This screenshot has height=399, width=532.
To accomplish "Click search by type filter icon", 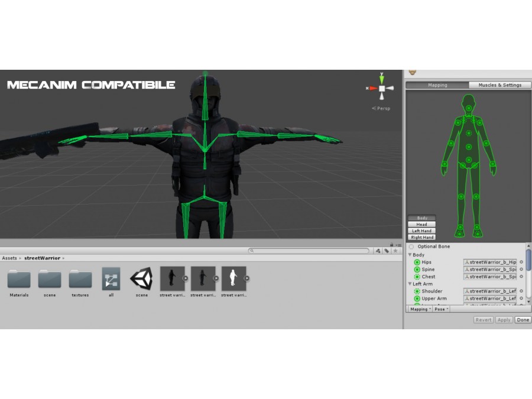I will pyautogui.click(x=378, y=251).
